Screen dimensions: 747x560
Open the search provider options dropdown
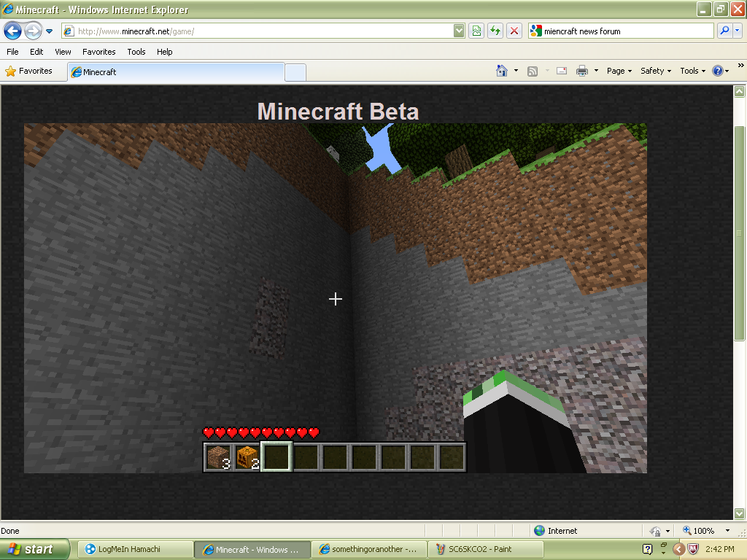point(737,31)
